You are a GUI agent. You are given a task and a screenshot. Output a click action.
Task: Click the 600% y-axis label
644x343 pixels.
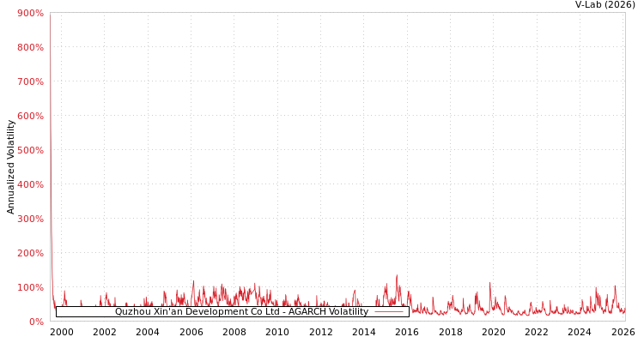point(30,116)
